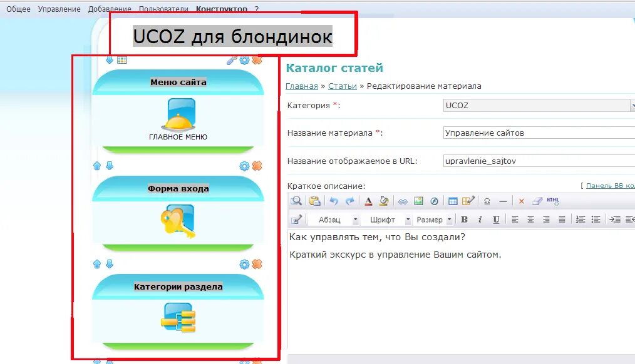Image resolution: width=635 pixels, height=364 pixels.
Task: Insert an image via the picture icon
Action: tap(418, 201)
